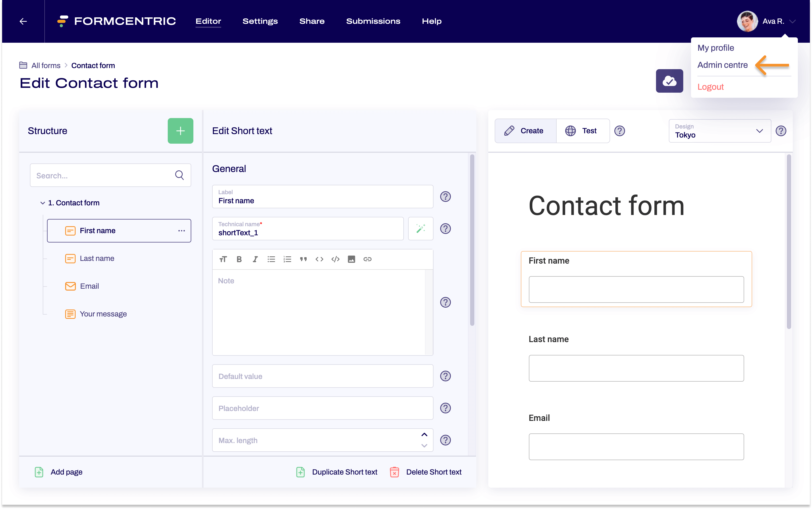Click the bullet list icon
The height and width of the screenshot is (509, 812).
[272, 259]
